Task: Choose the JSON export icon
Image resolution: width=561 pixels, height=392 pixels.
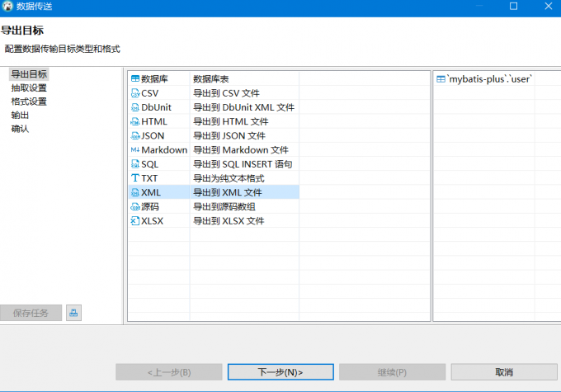Action: 135,135
